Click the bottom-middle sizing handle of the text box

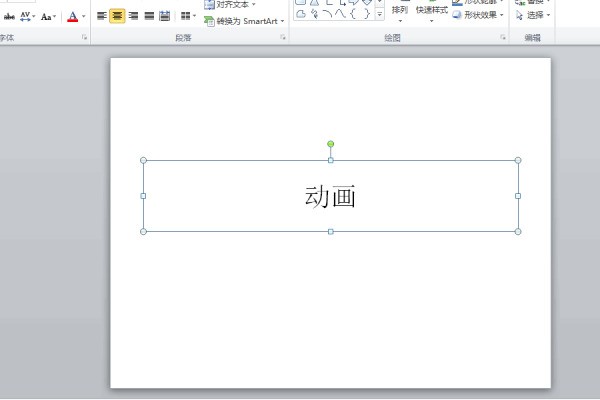click(331, 232)
